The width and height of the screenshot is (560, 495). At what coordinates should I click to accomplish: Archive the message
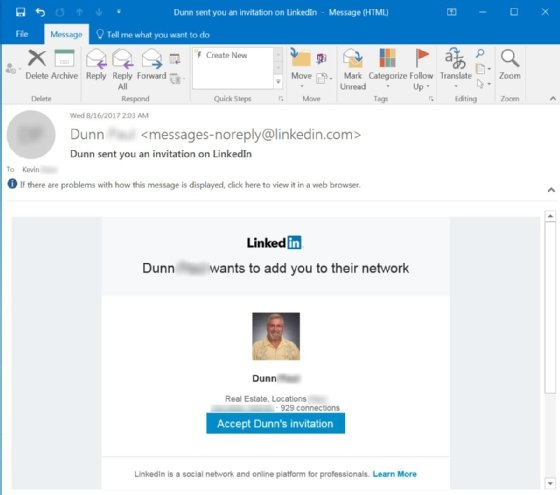[x=64, y=65]
